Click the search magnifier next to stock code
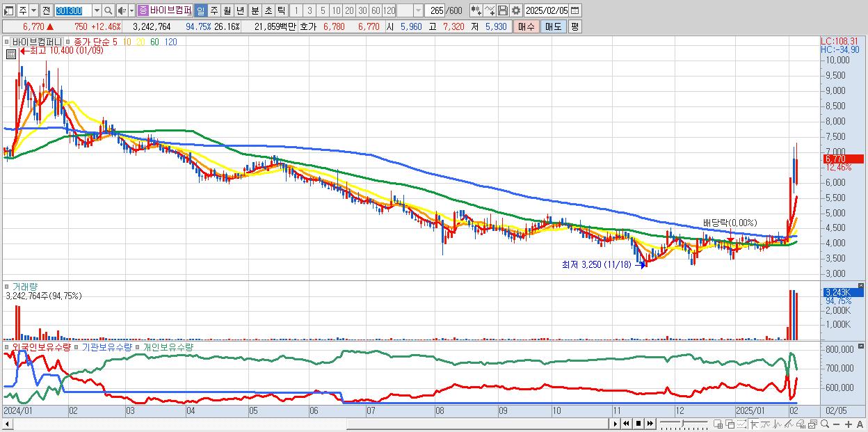868x432 pixels. point(108,10)
